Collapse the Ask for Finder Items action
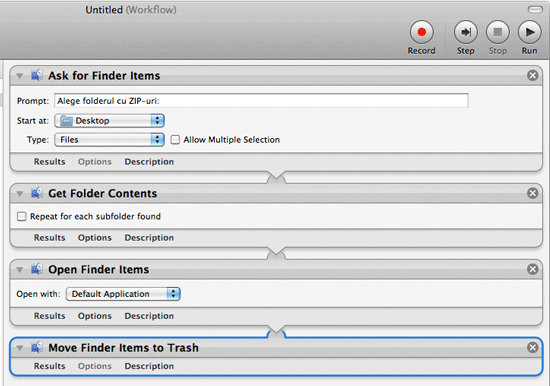550x386 pixels. tap(20, 76)
